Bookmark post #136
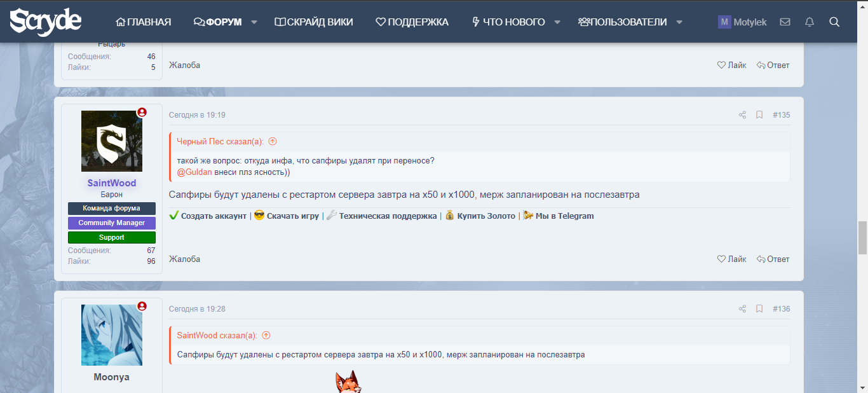Viewport: 868px width, 393px height. tap(759, 309)
